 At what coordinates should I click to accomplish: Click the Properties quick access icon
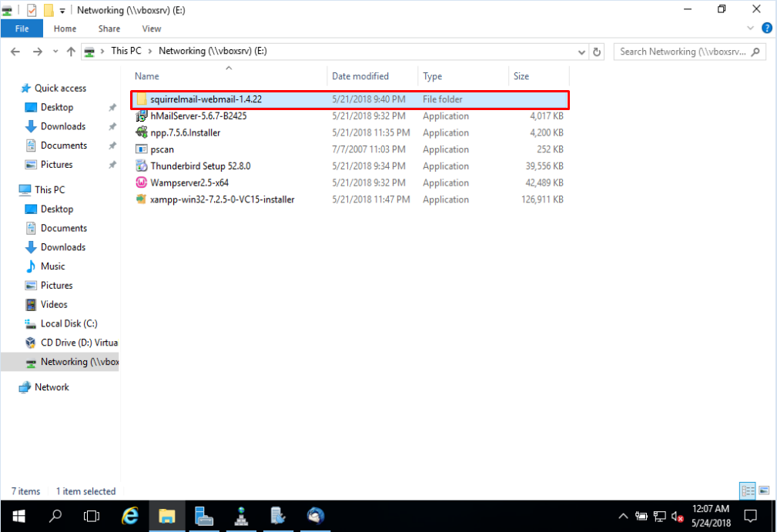pos(32,10)
